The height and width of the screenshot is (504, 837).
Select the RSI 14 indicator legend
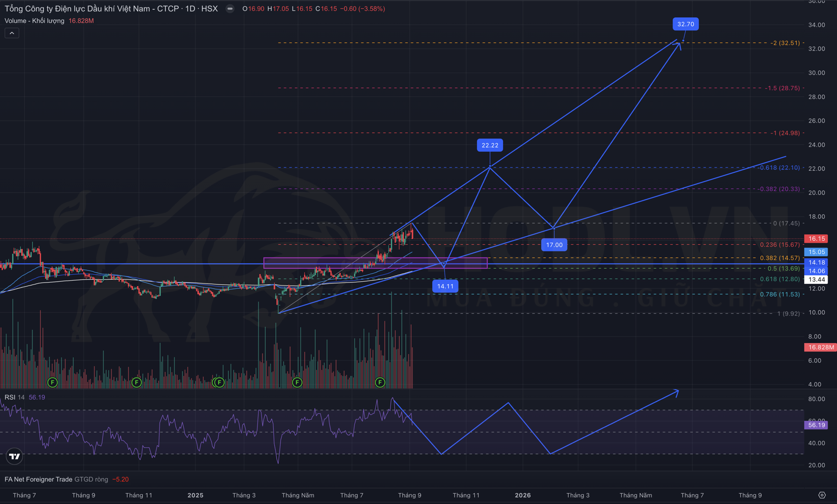(14, 397)
